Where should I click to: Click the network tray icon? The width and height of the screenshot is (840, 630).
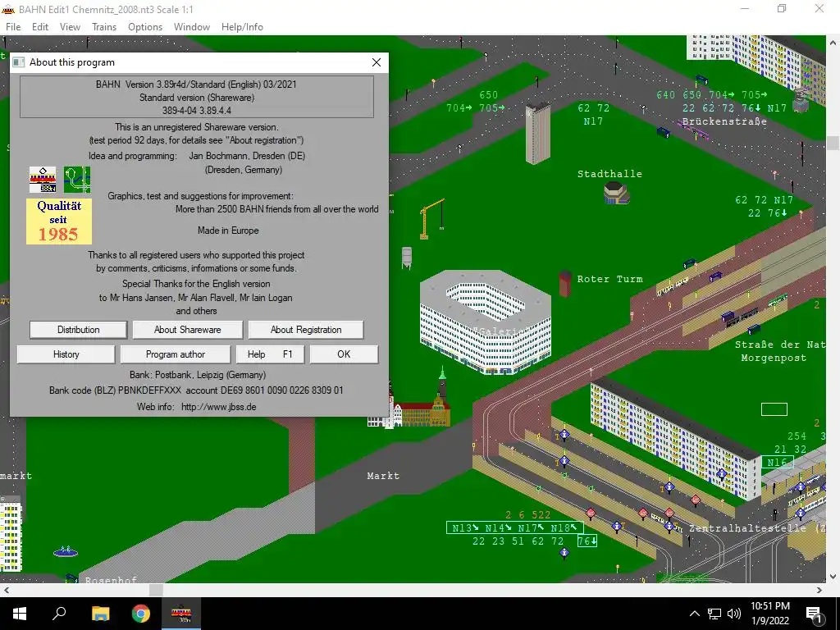pyautogui.click(x=714, y=614)
